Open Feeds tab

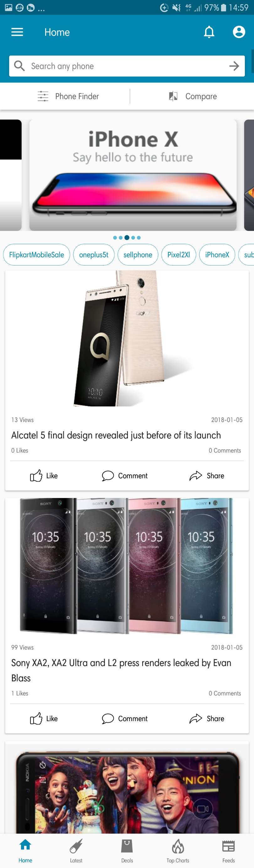[228, 851]
